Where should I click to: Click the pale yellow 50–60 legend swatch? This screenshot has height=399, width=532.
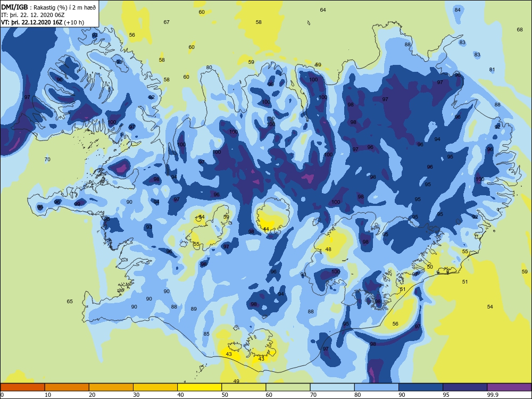pos(244,387)
